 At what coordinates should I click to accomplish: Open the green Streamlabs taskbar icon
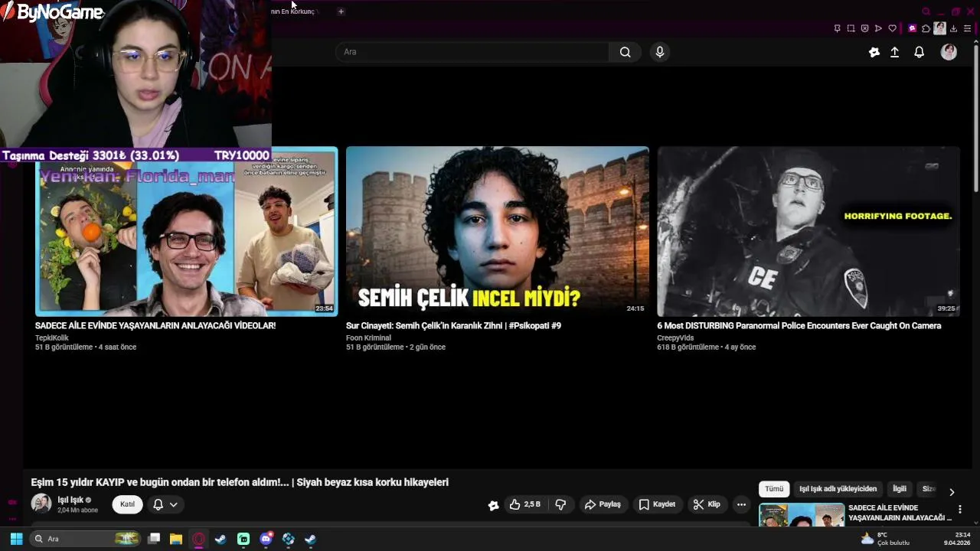coord(243,539)
